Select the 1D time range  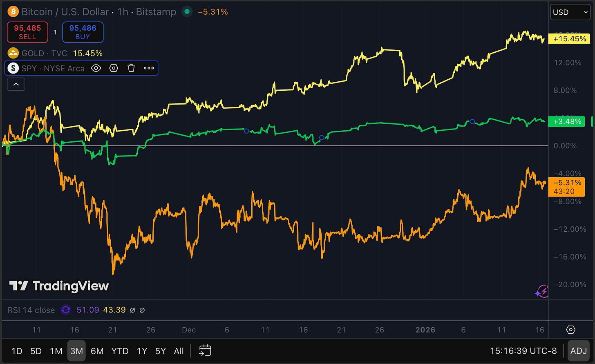tap(17, 351)
